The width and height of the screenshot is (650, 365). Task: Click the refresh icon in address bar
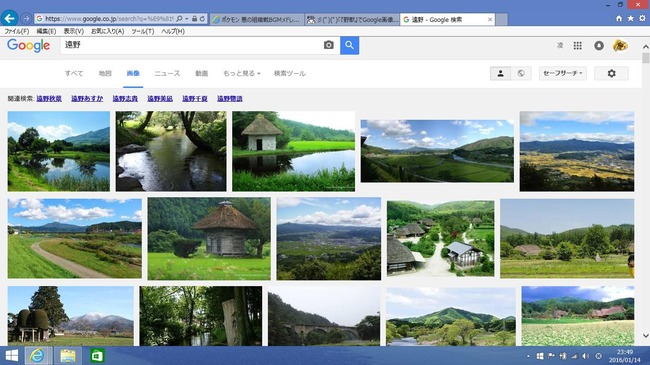[x=202, y=19]
